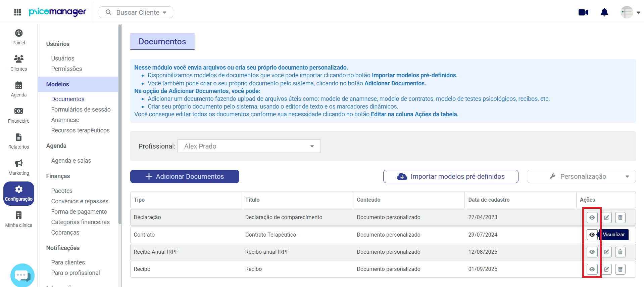644x287 pixels.
Task: Open notifications bell icon
Action: [604, 12]
